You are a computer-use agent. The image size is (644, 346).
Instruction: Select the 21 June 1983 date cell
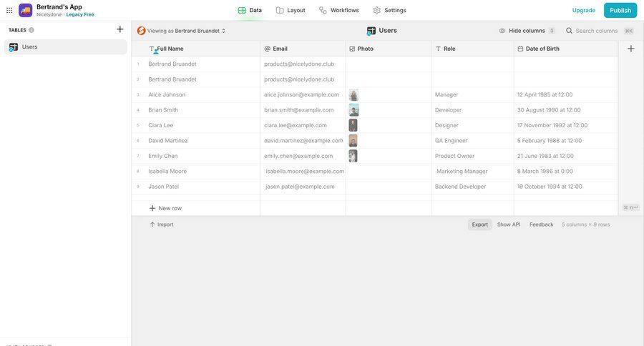pyautogui.click(x=565, y=156)
